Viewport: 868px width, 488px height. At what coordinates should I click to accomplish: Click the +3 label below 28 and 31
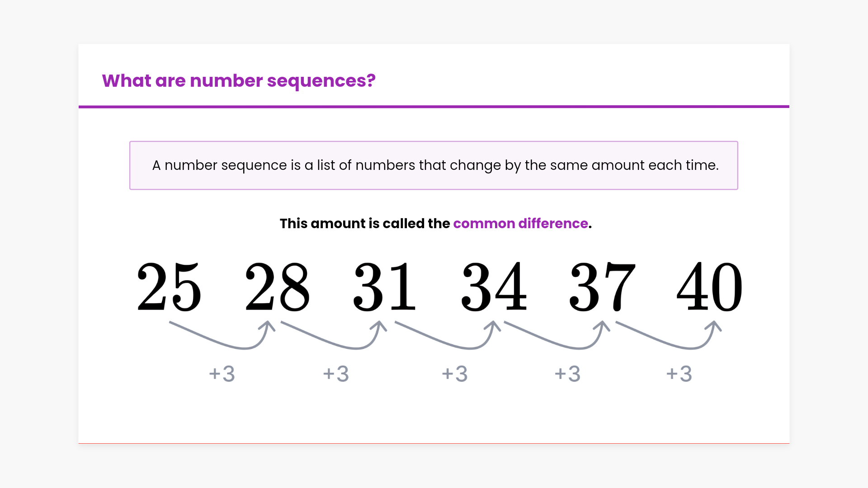pyautogui.click(x=336, y=374)
